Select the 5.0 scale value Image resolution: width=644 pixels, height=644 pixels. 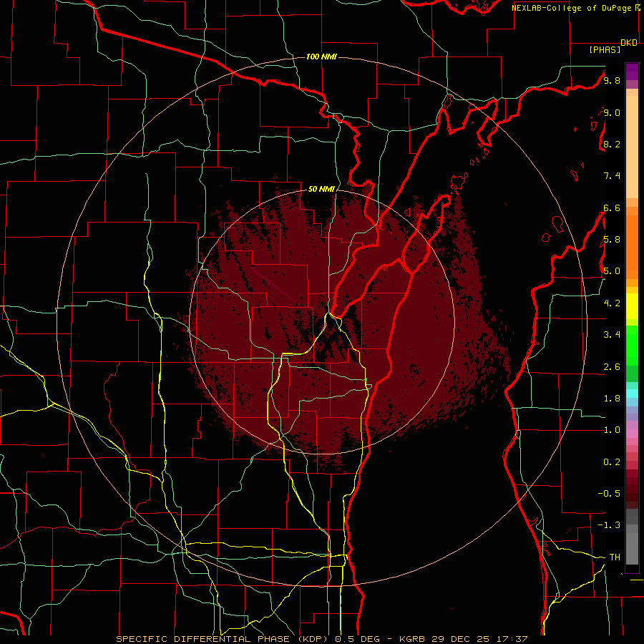click(x=612, y=271)
